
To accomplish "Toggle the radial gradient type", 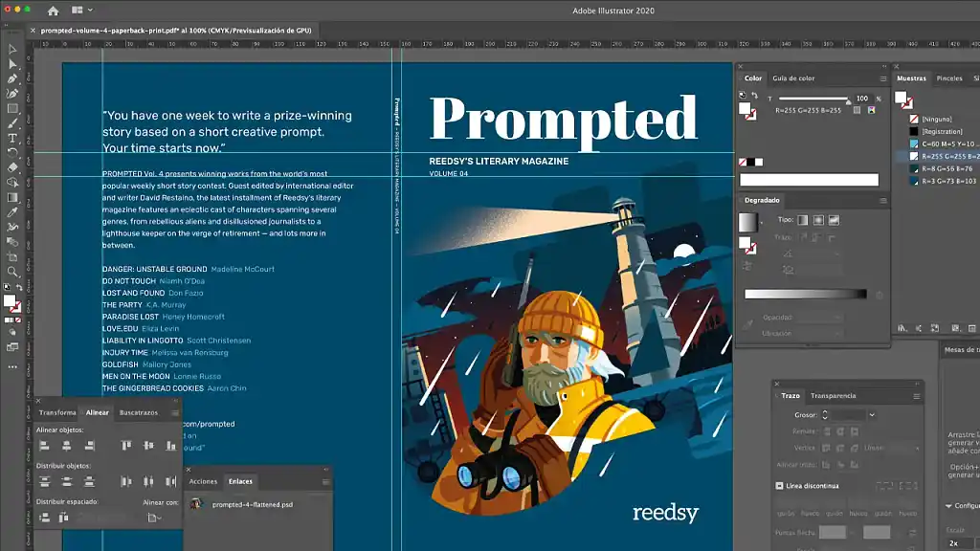I will pyautogui.click(x=819, y=219).
